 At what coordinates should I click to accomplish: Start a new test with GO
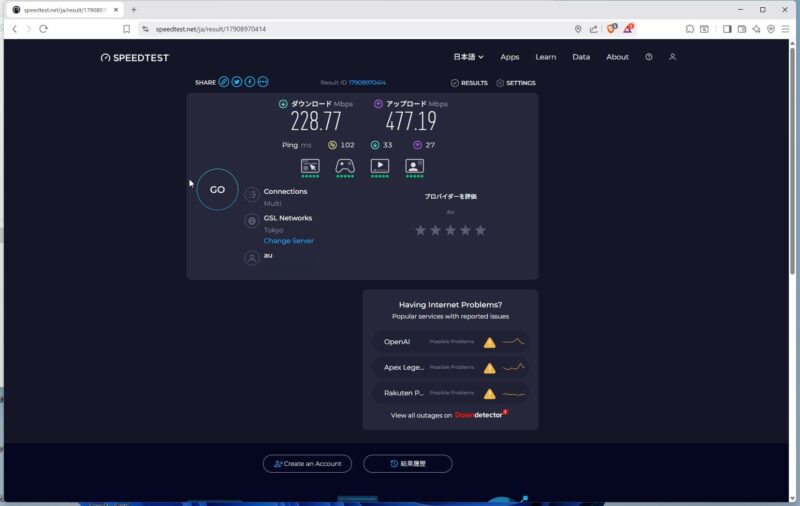[x=217, y=189]
